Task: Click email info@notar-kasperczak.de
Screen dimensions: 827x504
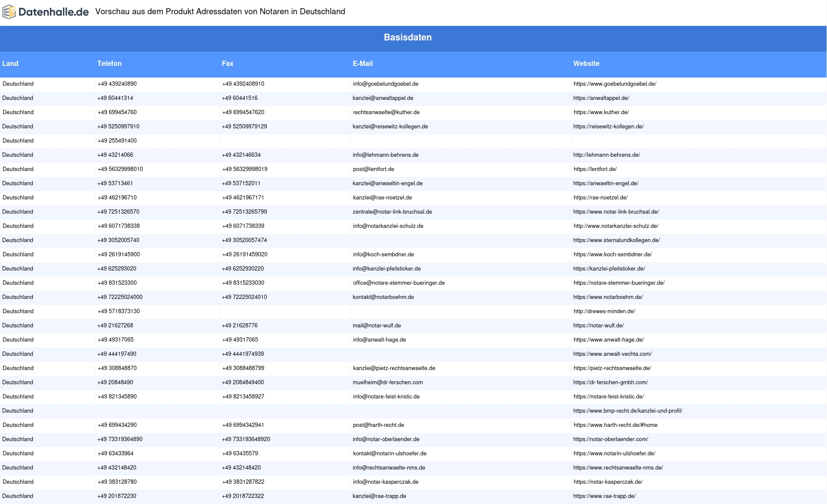Action: tap(386, 482)
